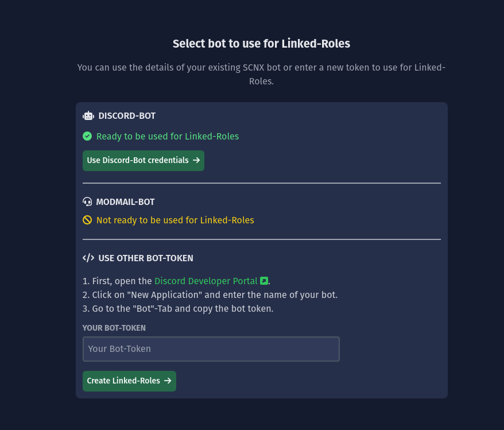Click the Create Linked-Roles button

pyautogui.click(x=129, y=381)
